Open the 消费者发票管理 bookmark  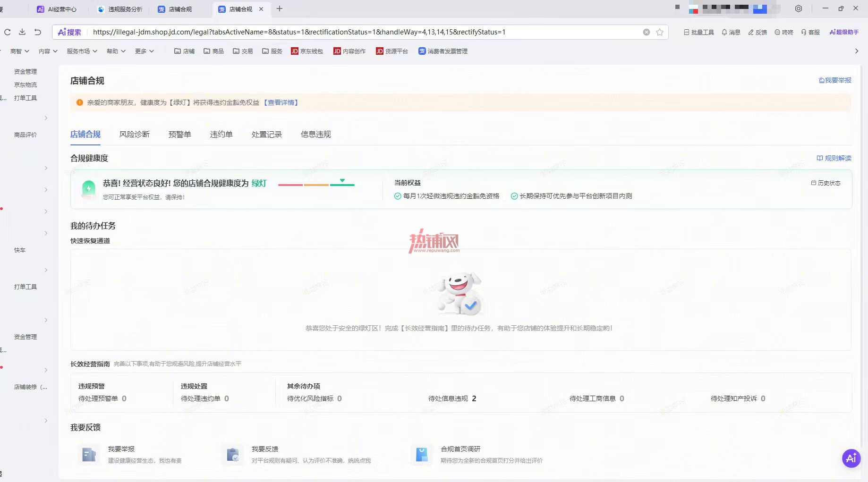tap(443, 51)
